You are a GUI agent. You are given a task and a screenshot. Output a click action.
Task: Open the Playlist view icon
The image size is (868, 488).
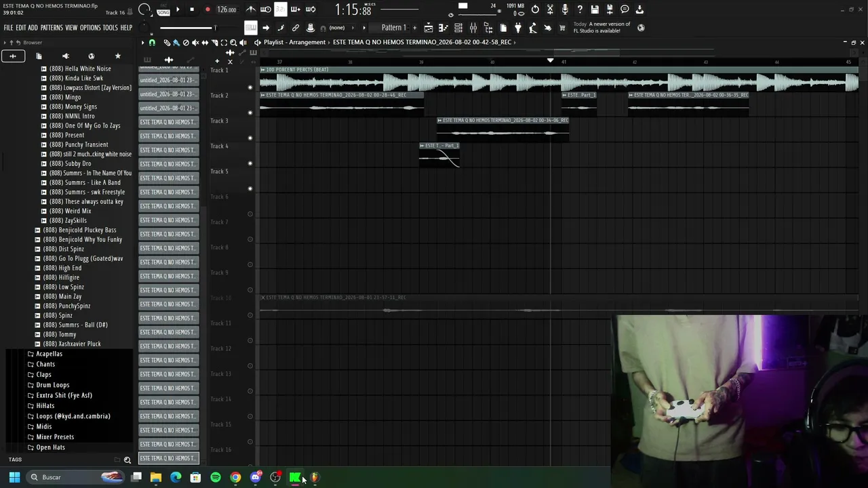[x=429, y=28]
